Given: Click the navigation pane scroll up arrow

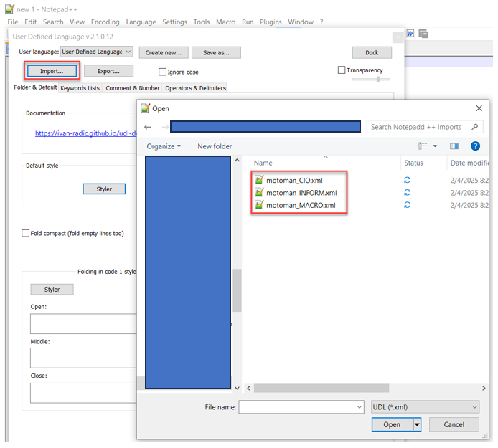Looking at the screenshot, I should tap(237, 161).
